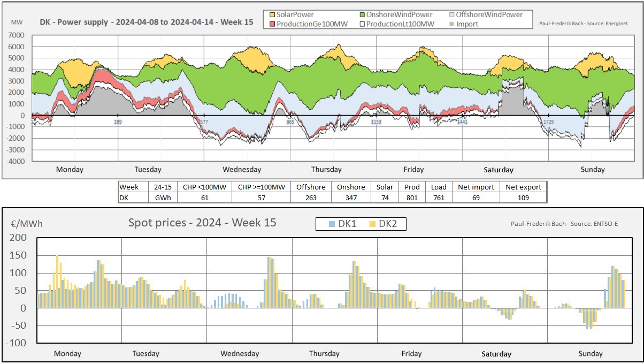
Task: Click the Saturday label under the power supply chart
Action: (499, 170)
